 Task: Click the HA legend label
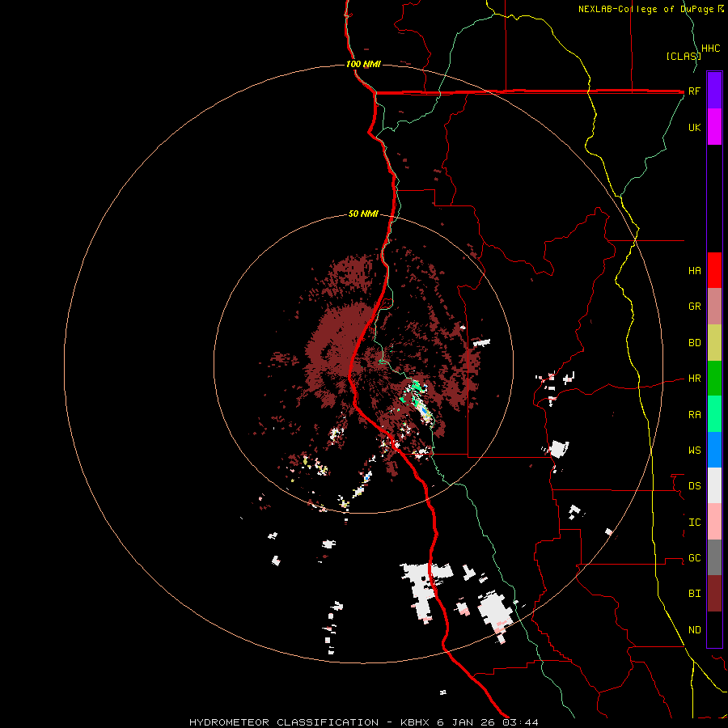(694, 270)
